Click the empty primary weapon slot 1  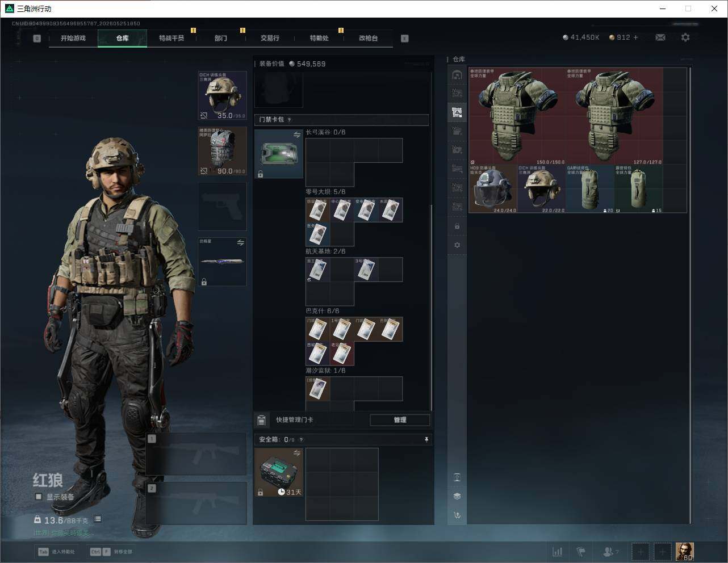coord(196,454)
